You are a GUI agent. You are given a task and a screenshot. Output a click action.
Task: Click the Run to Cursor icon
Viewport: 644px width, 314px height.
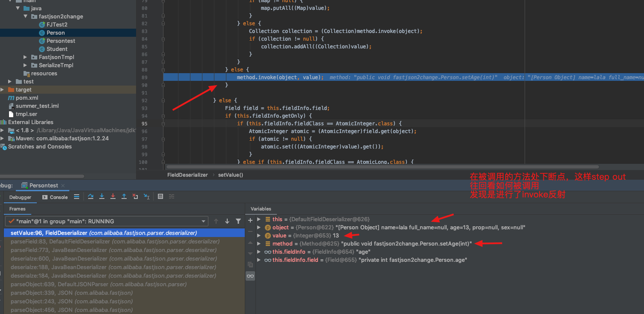(146, 197)
